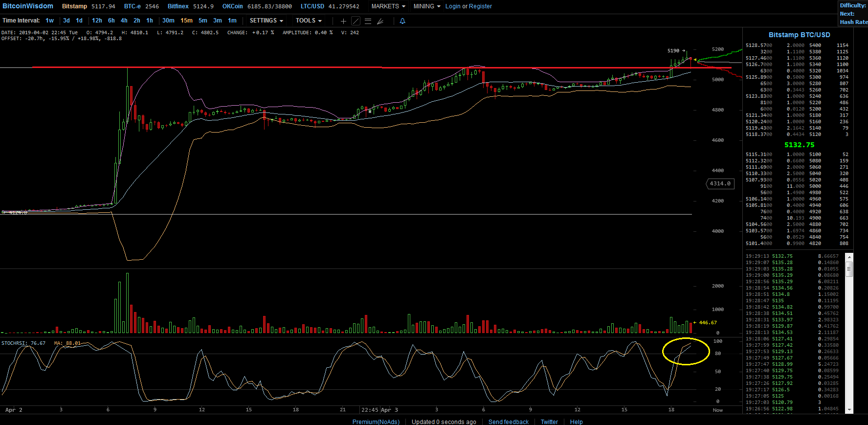Click the current price 5132.75

(800, 145)
